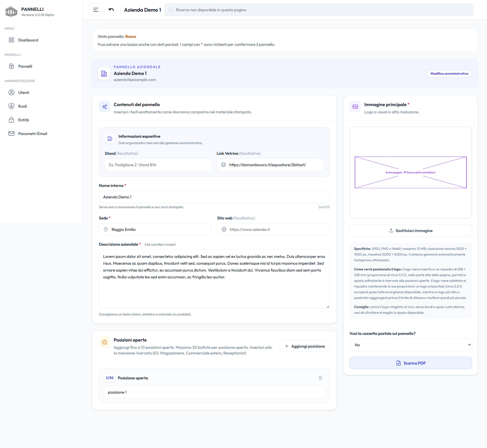Click the Parametri Email envelope icon
487x448 pixels.
pos(11,133)
